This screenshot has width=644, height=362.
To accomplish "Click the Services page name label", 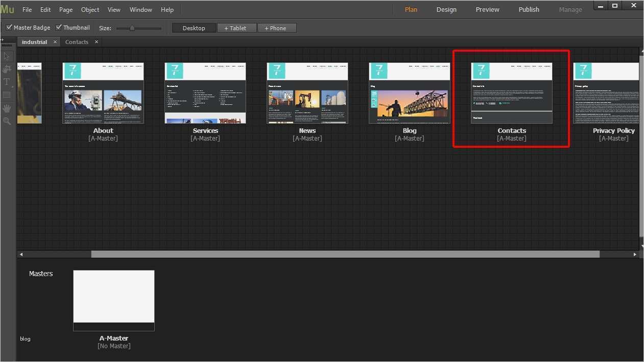I will [x=205, y=131].
